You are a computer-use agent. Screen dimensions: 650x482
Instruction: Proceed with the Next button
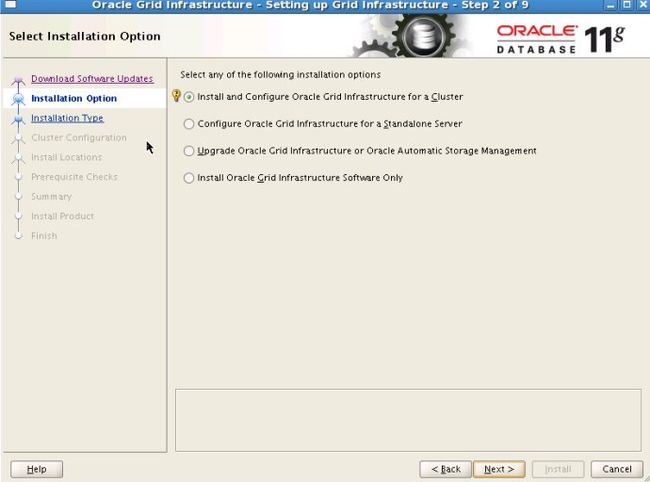click(499, 469)
